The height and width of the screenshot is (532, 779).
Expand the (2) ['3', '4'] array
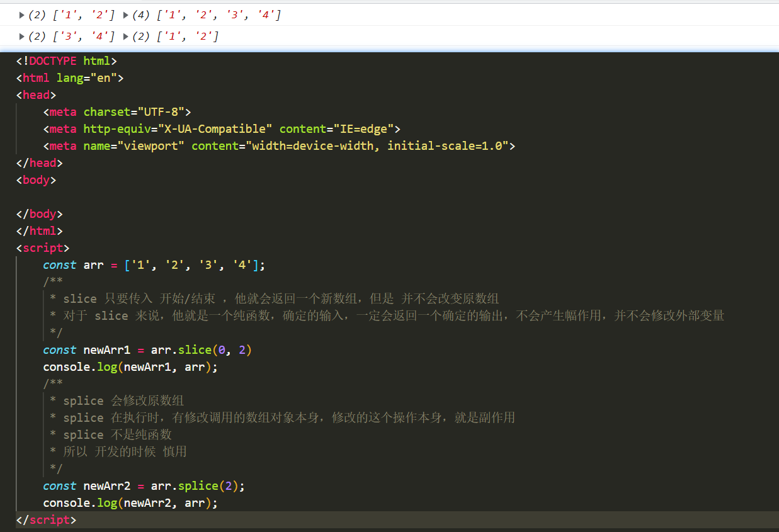pyautogui.click(x=21, y=37)
